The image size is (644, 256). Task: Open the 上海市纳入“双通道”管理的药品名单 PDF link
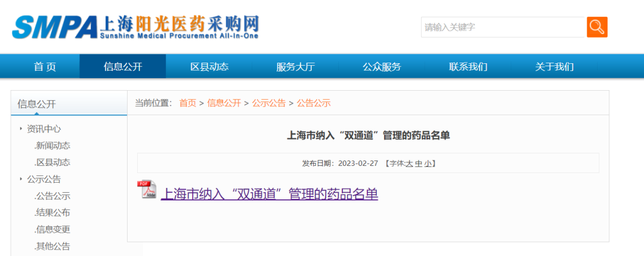[x=270, y=194]
